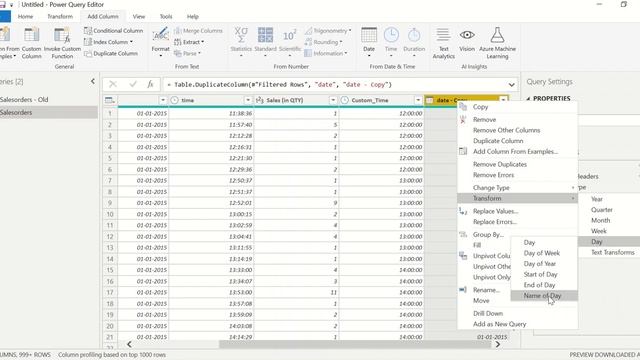640x360 pixels.
Task: Click the horizontal scrollbar left arrow
Action: pyautogui.click(x=129, y=344)
